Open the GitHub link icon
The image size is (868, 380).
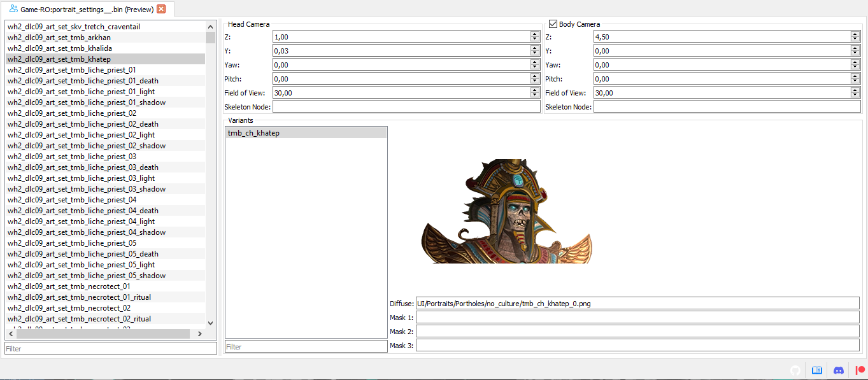pos(795,370)
